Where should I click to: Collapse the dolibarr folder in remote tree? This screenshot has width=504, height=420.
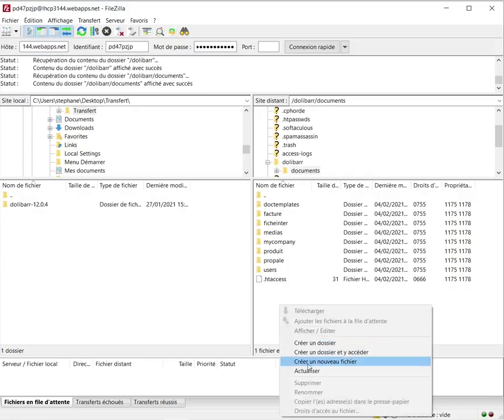click(268, 162)
